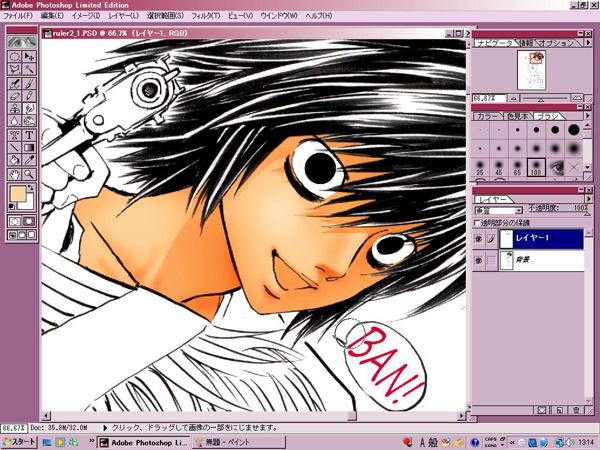Select the Blur water-drop tool
Screen dimensions: 600x450
coord(15,121)
